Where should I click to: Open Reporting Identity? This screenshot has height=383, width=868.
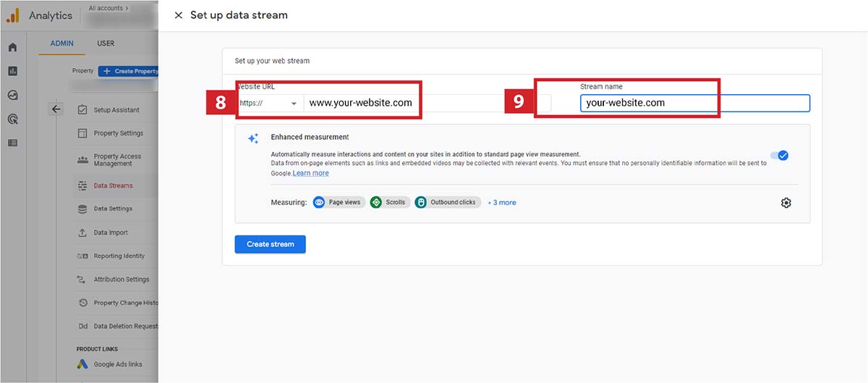pos(119,256)
